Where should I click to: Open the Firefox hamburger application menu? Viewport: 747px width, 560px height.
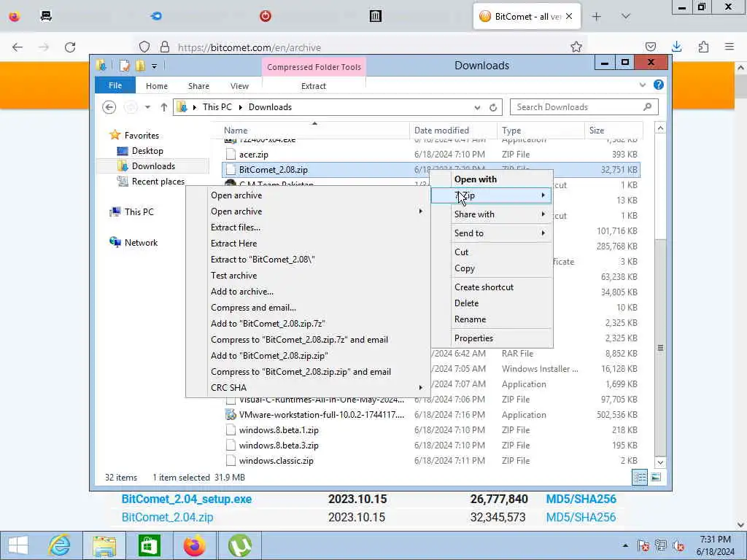point(729,47)
